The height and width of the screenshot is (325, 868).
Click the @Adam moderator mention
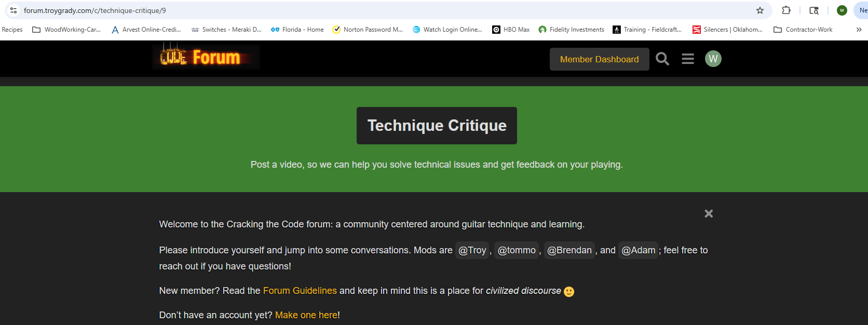(x=638, y=250)
